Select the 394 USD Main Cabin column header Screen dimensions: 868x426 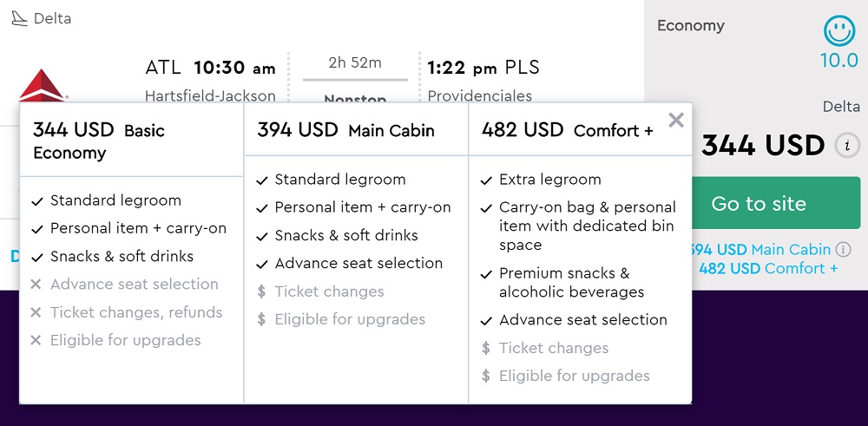[x=345, y=130]
